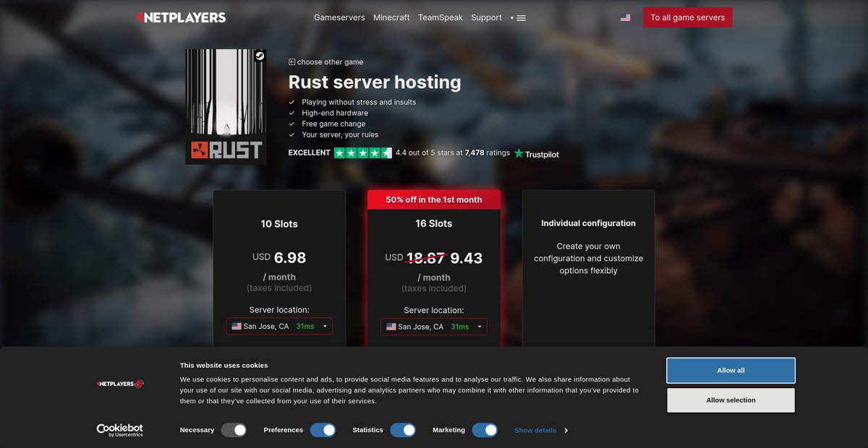Viewport: 868px width, 448px height.
Task: Click the Steam icon on Rust cover
Action: coord(259,56)
